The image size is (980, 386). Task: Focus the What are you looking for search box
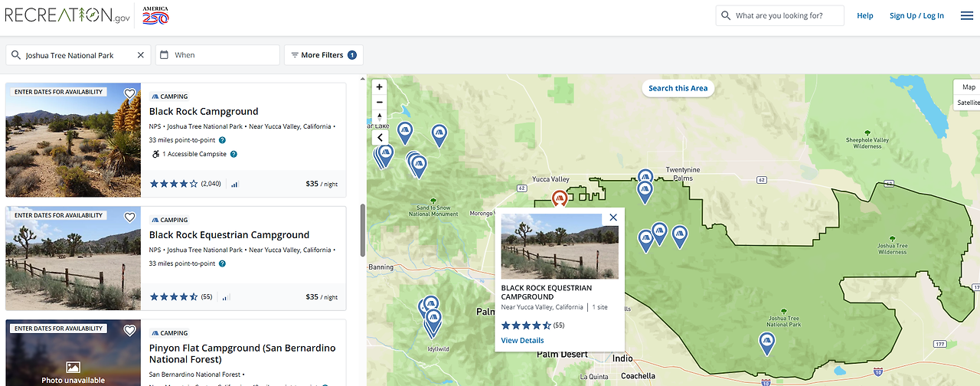pos(779,15)
